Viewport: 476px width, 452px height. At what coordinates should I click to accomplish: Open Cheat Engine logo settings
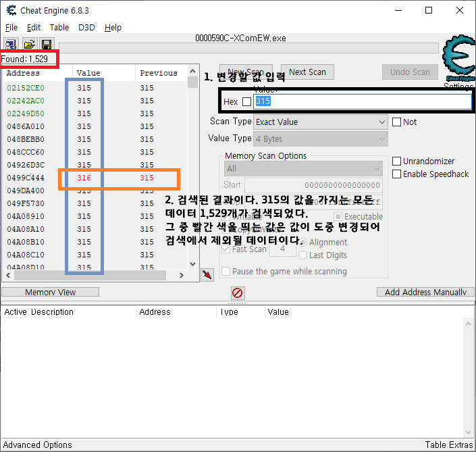pyautogui.click(x=458, y=57)
